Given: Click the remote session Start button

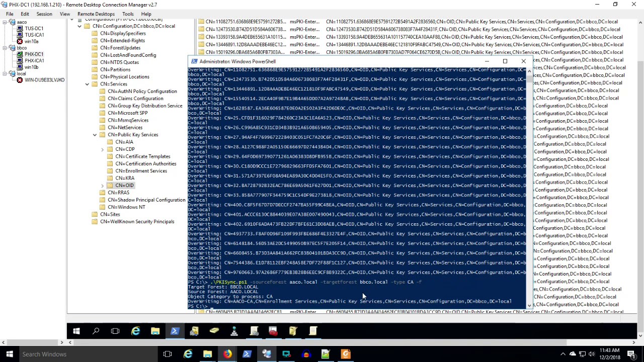Looking at the screenshot, I should pyautogui.click(x=76, y=331).
